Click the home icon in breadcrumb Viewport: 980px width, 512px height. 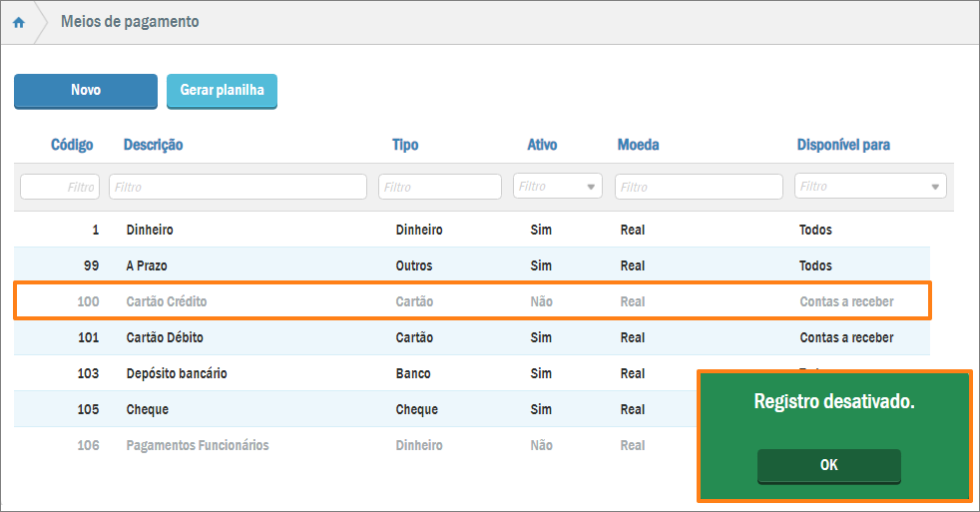pos(19,22)
